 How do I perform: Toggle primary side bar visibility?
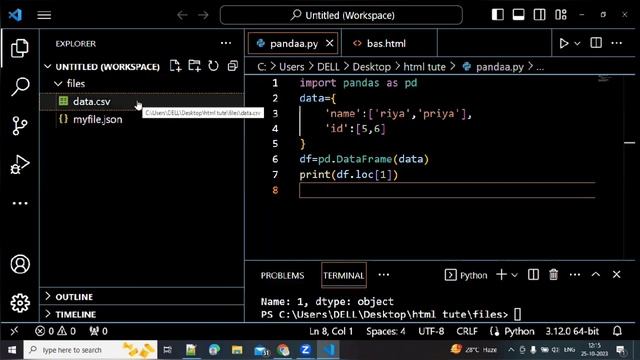[x=498, y=15]
